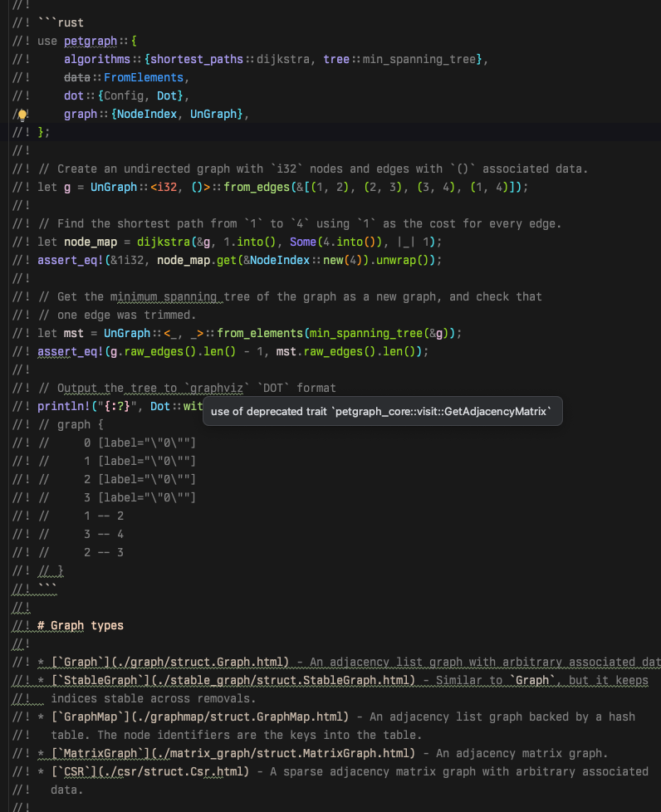
Task: Open the "CSR" struct.Csr.html doc link
Action: click(x=150, y=771)
